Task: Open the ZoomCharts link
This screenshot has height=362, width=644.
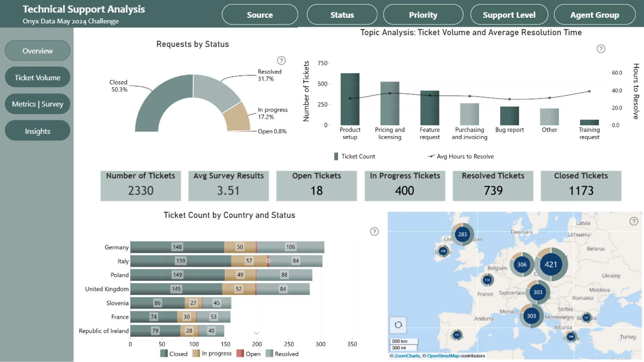Action: [x=407, y=356]
